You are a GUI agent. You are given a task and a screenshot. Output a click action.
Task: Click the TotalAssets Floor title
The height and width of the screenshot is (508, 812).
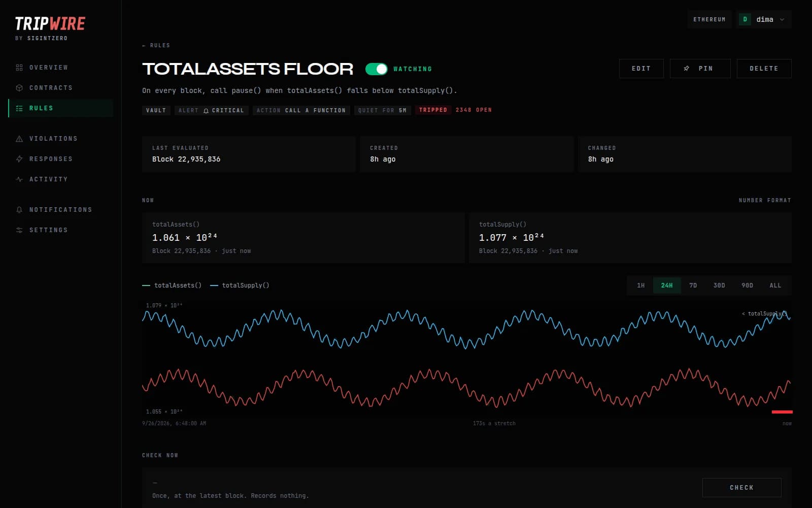coord(248,69)
